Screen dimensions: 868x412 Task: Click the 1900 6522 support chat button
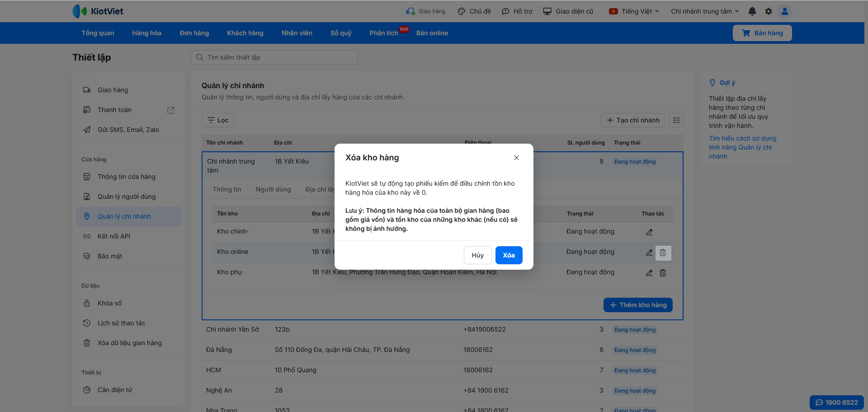tap(837, 403)
